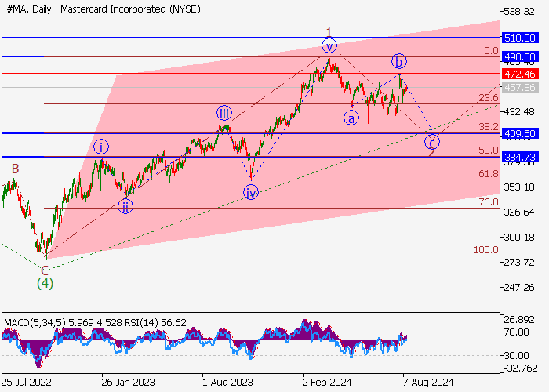The image size is (549, 392).
Task: Select the circled wave label 'c'
Action: point(432,143)
